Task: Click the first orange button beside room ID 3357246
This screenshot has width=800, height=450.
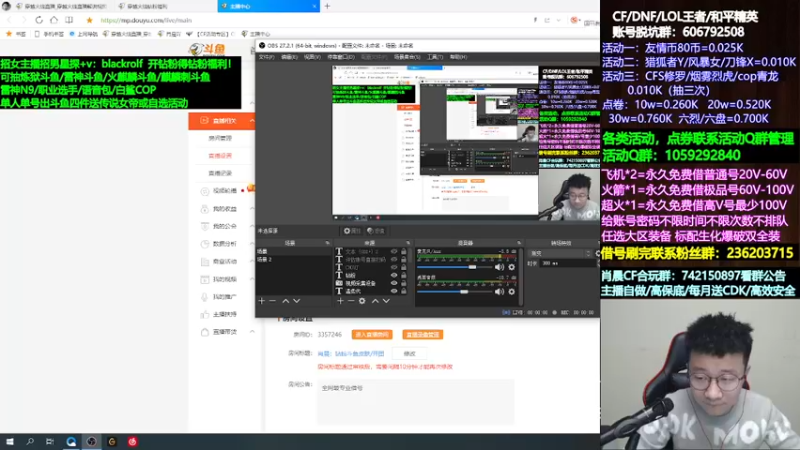Action: (x=372, y=335)
